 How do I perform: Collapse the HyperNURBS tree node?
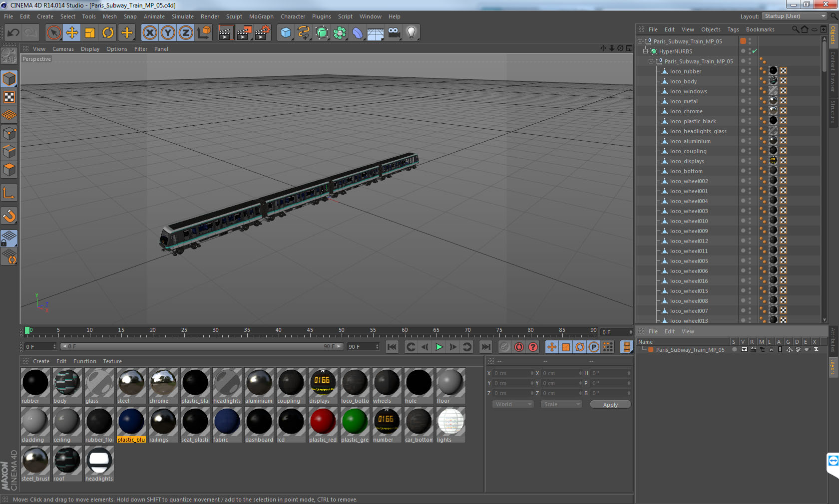(x=645, y=51)
